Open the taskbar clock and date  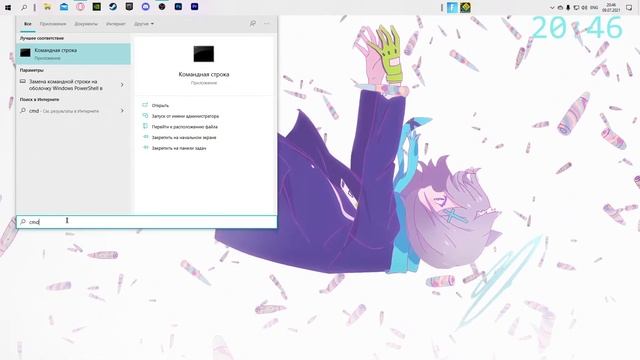(611, 8)
